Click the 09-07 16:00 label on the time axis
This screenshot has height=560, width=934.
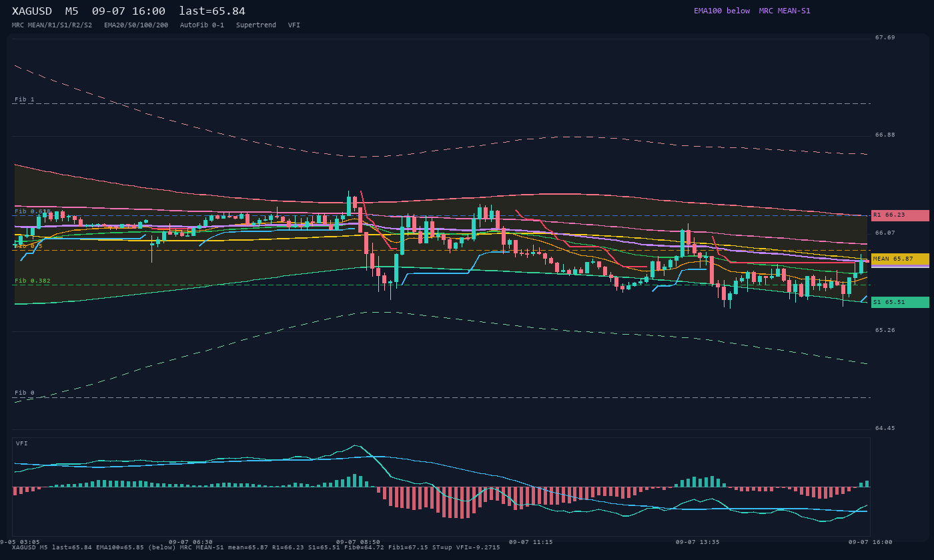[870, 542]
